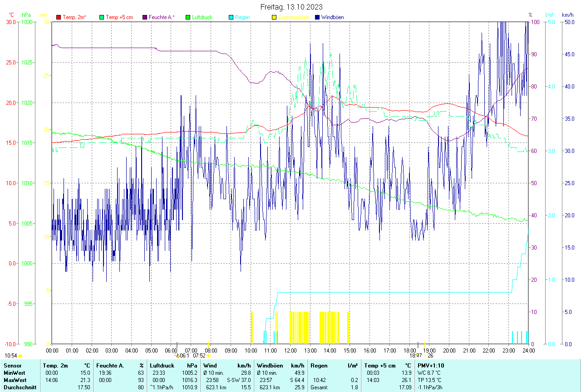Click the pressure average 1010.9
Viewport: 581px width, 392px height.
[x=190, y=387]
